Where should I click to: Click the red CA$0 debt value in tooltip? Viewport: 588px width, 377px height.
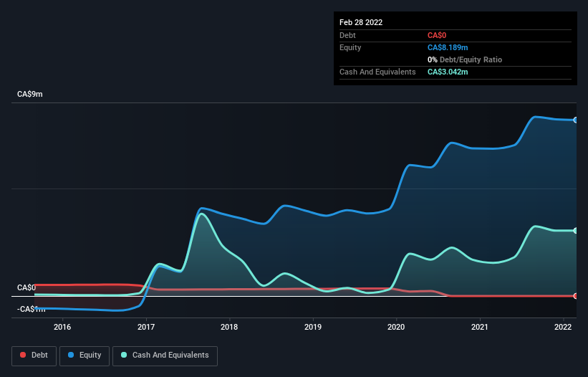click(437, 35)
